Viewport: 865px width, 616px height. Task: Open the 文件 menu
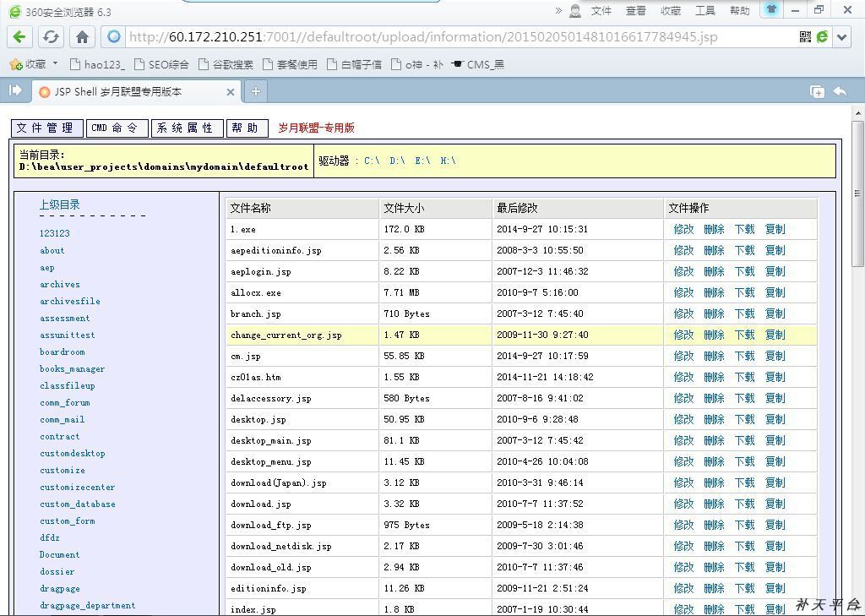pyautogui.click(x=601, y=10)
